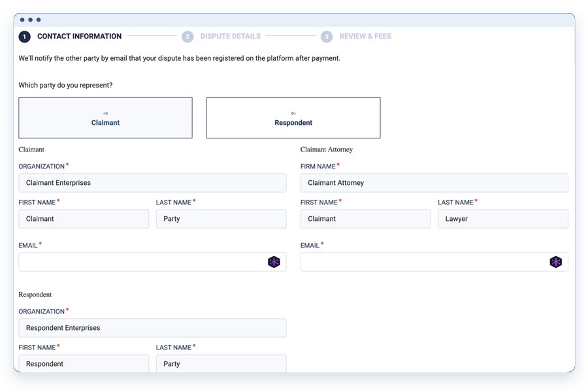Click the Attorney Last Name field containing Lawyer

503,219
